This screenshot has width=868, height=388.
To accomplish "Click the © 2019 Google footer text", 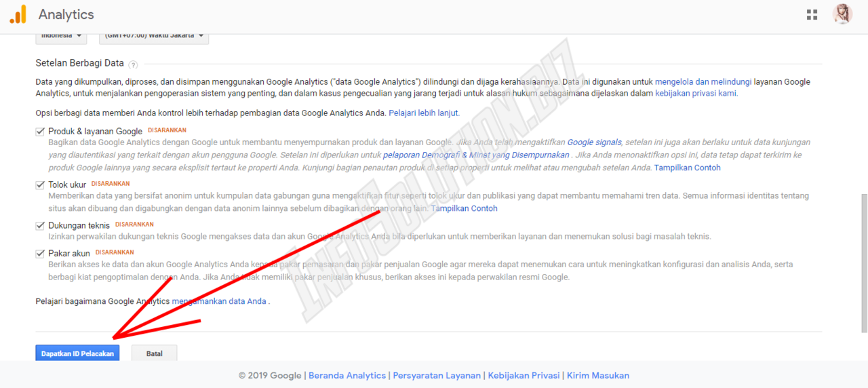I will [270, 375].
